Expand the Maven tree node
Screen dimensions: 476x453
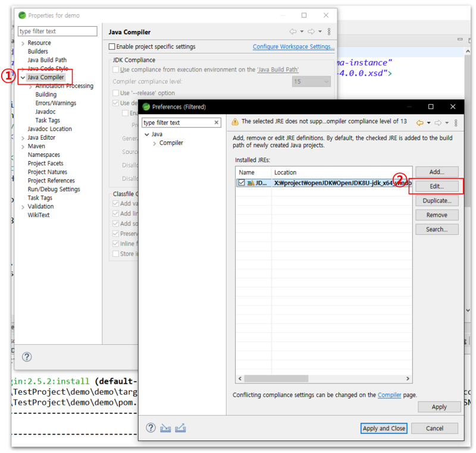[23, 147]
